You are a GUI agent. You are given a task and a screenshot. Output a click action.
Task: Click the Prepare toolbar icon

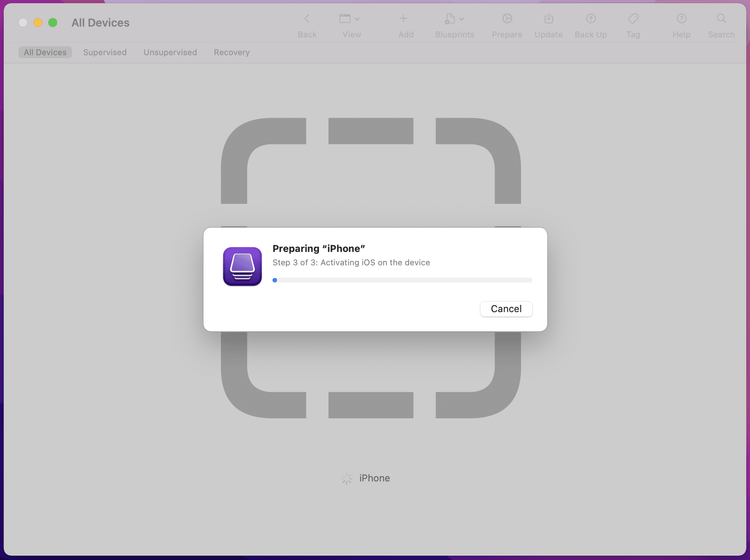(x=507, y=19)
